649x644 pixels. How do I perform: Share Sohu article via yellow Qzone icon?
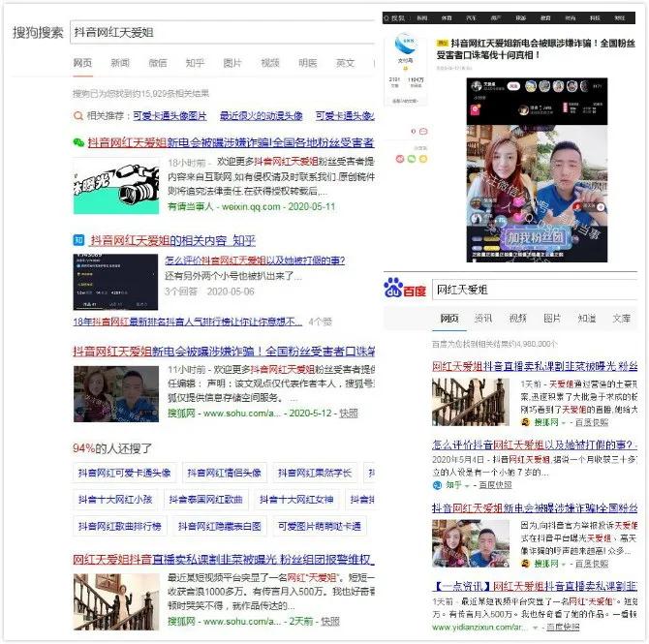tap(423, 159)
